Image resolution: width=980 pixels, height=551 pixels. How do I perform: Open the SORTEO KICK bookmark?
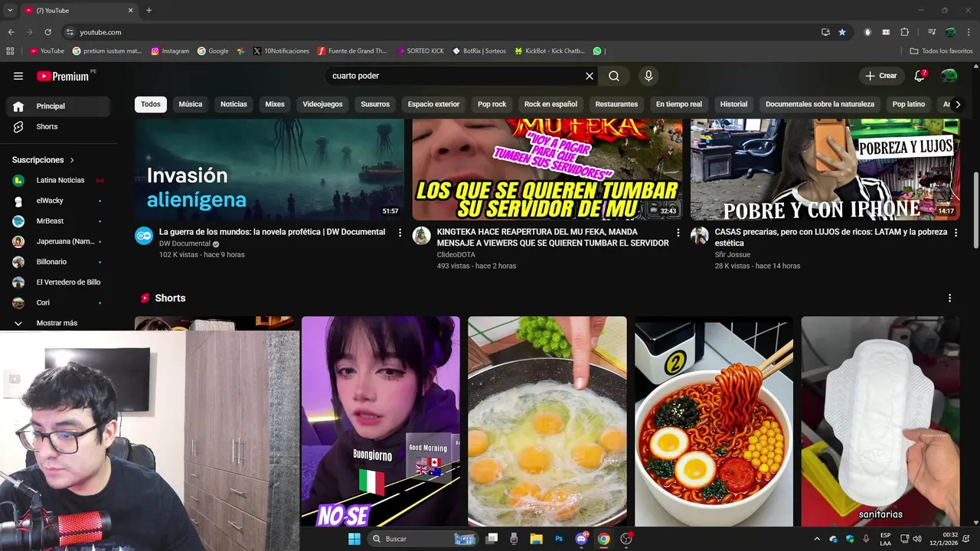click(x=420, y=51)
